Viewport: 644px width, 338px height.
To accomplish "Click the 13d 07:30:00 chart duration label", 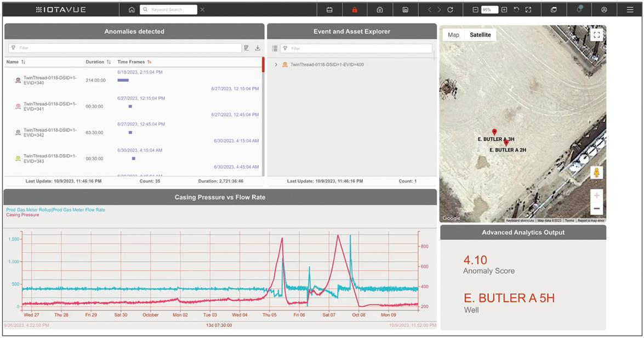I will tap(219, 325).
